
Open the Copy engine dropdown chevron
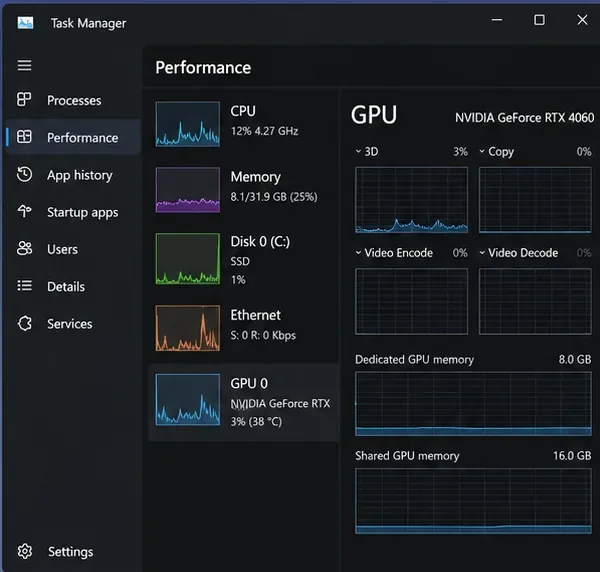482,151
